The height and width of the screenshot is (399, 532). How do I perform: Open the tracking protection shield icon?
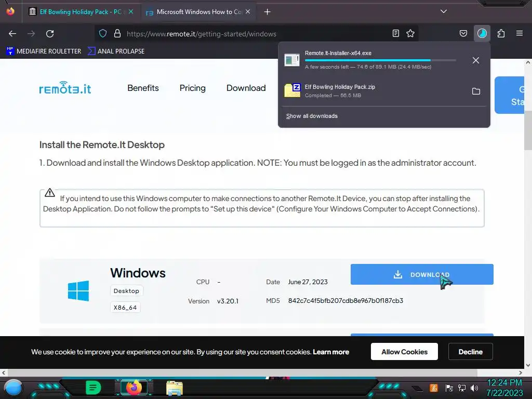[x=103, y=34]
